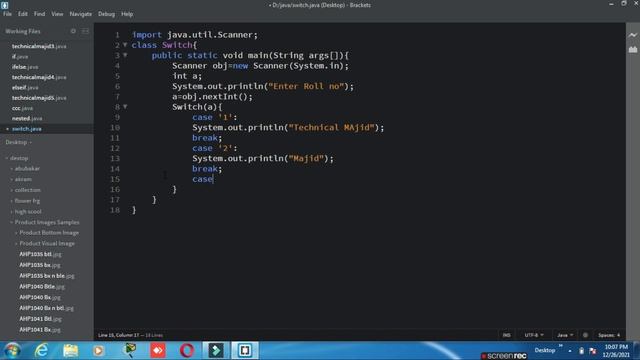Open AHP1035 bx.jpg file

click(x=40, y=265)
